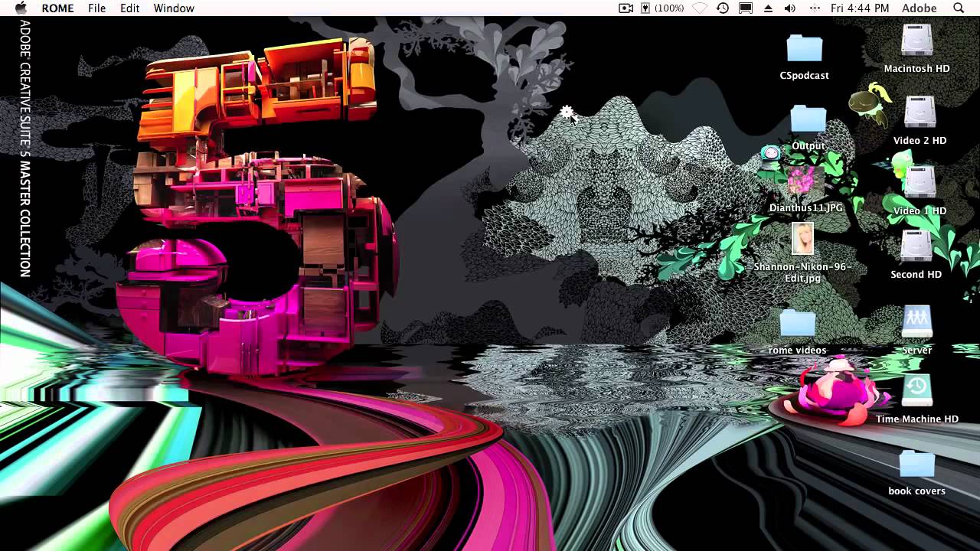The width and height of the screenshot is (980, 551).
Task: Select the book covers folder
Action: 916,464
